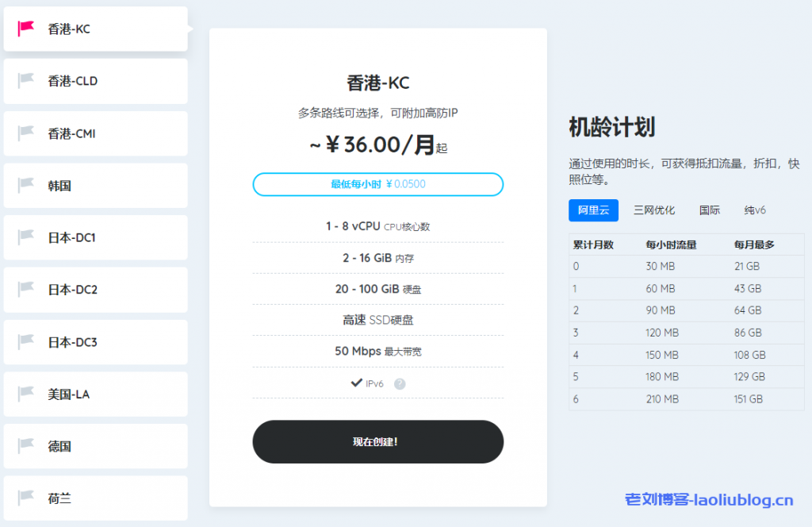Select the 阿里云 tab
Viewport: 812px width, 527px height.
pos(592,210)
